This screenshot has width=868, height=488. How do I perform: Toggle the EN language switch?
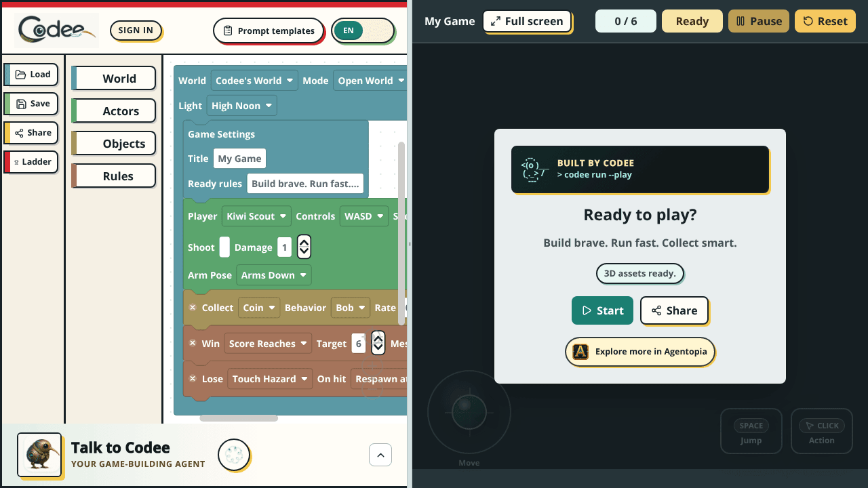coord(363,30)
